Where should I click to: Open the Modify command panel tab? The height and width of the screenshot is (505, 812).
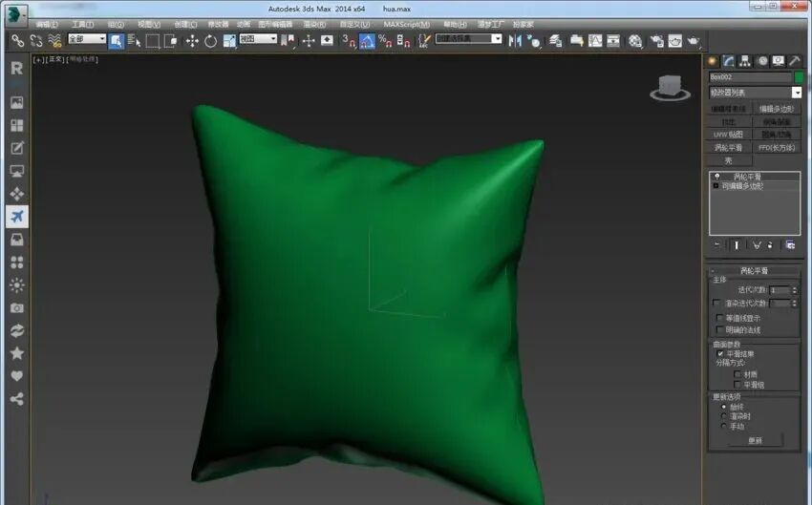(729, 61)
